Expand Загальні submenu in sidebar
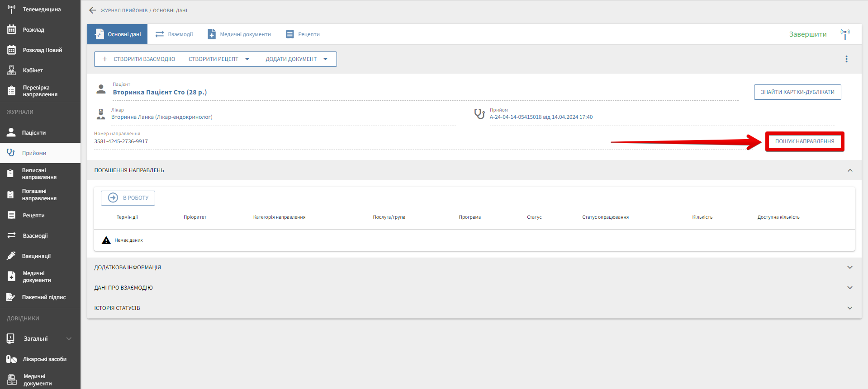 (69, 339)
